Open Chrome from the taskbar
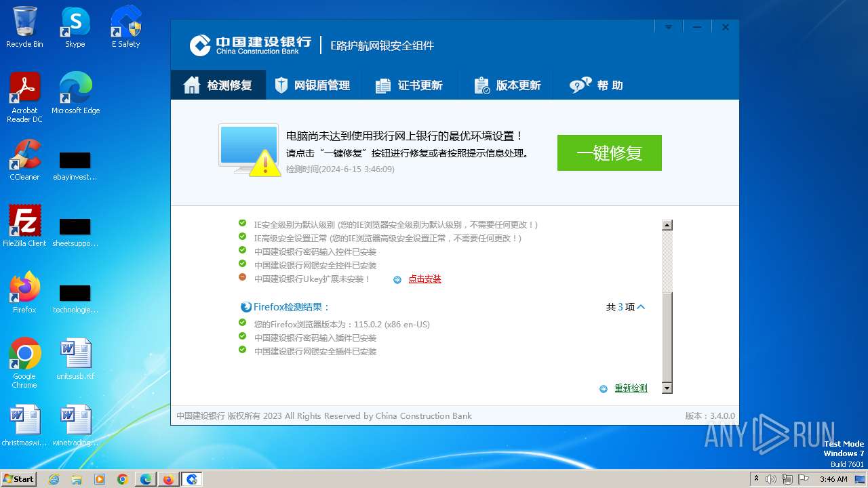This screenshot has height=488, width=868. pos(123,479)
